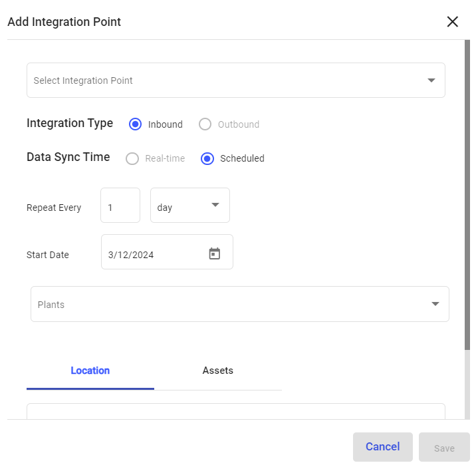
Task: Switch to the Assets tab
Action: [x=218, y=371]
